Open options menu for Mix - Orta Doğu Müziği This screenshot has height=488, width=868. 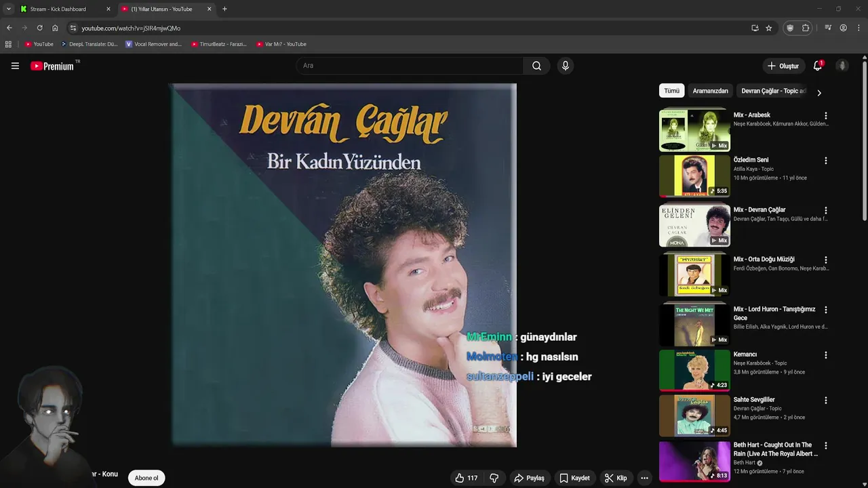click(x=825, y=260)
